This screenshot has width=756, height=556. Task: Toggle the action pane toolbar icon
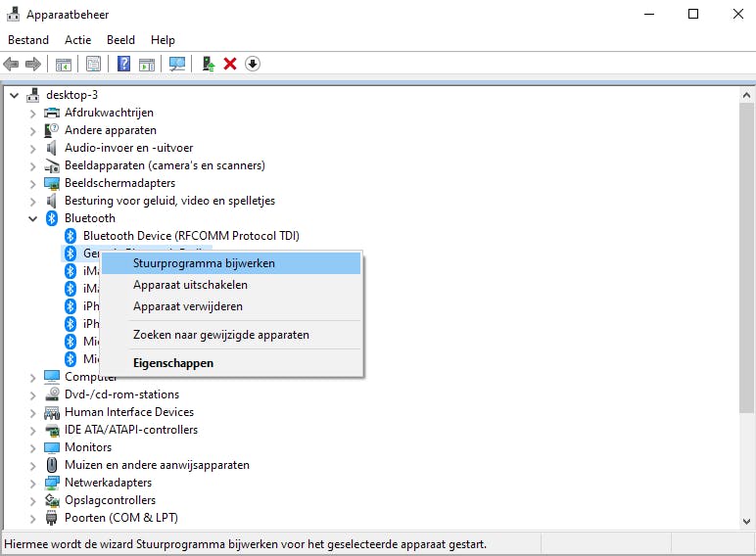tap(147, 64)
